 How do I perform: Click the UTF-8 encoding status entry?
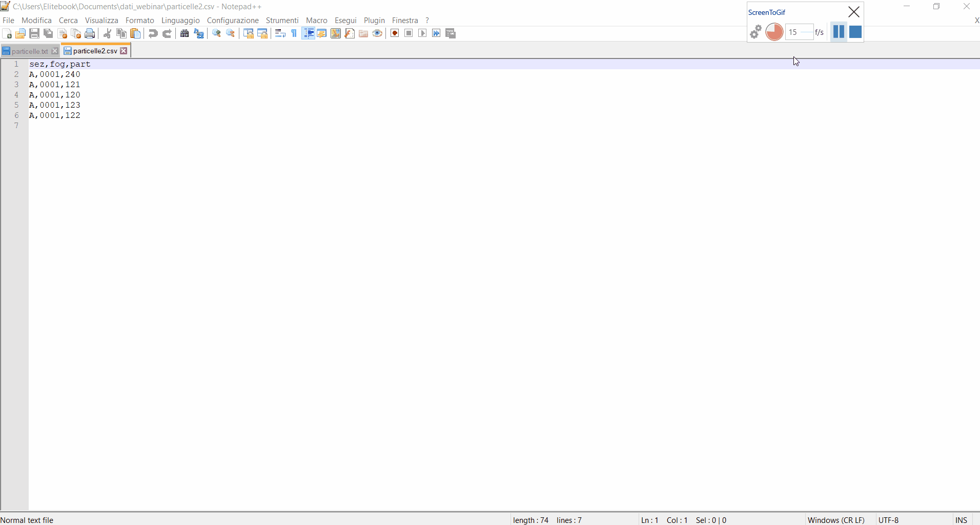pos(889,520)
